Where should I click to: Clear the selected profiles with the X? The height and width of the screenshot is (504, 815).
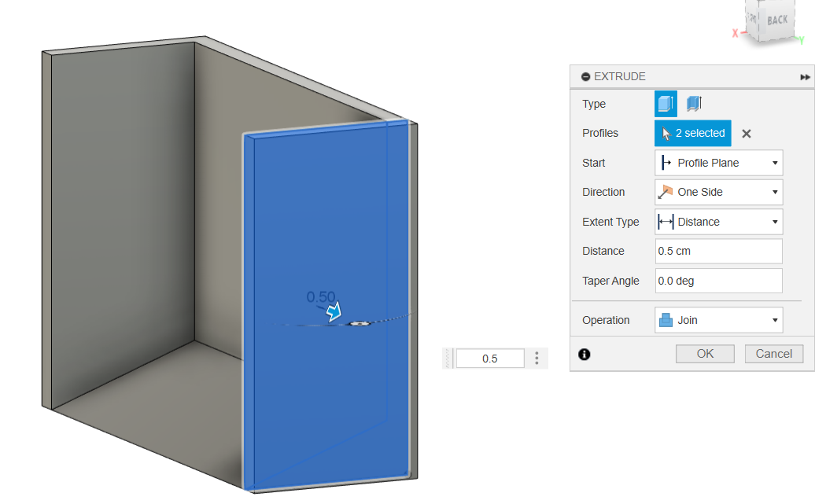pyautogui.click(x=747, y=134)
